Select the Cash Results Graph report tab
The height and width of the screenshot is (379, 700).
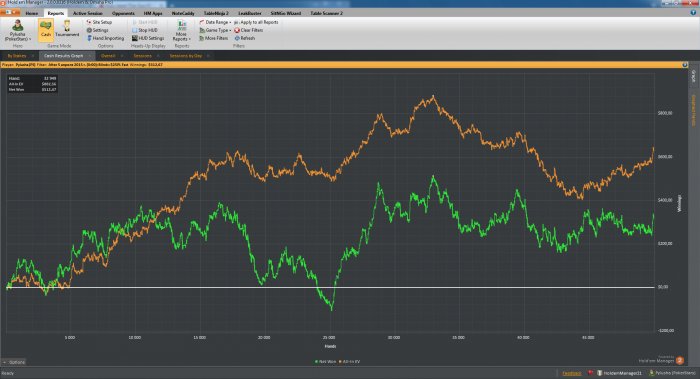click(63, 56)
